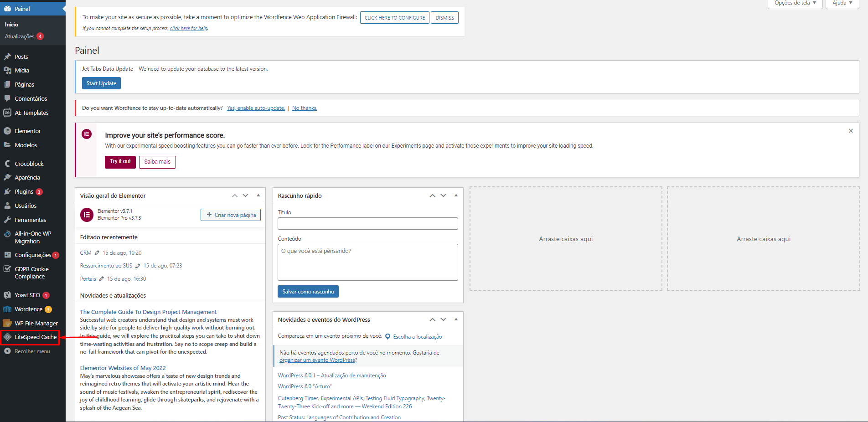Open the WordPress 6.0 "Arturo" news link
This screenshot has height=422, width=868.
(305, 386)
